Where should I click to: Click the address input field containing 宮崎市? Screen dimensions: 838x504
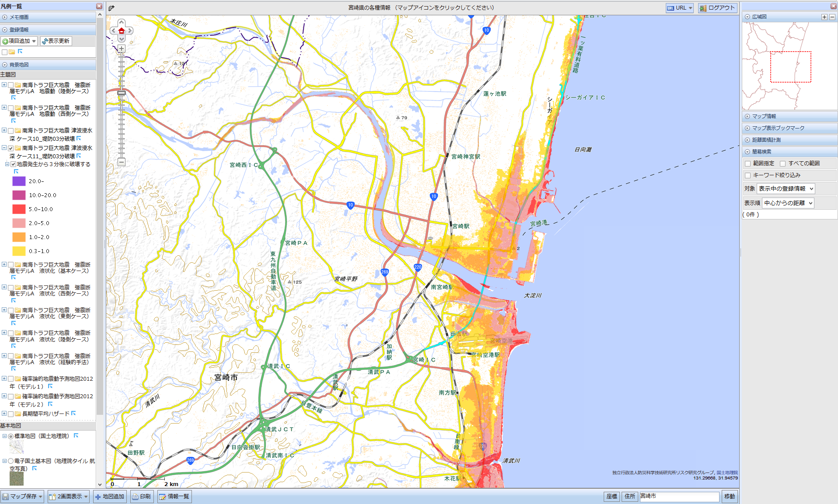coord(679,497)
